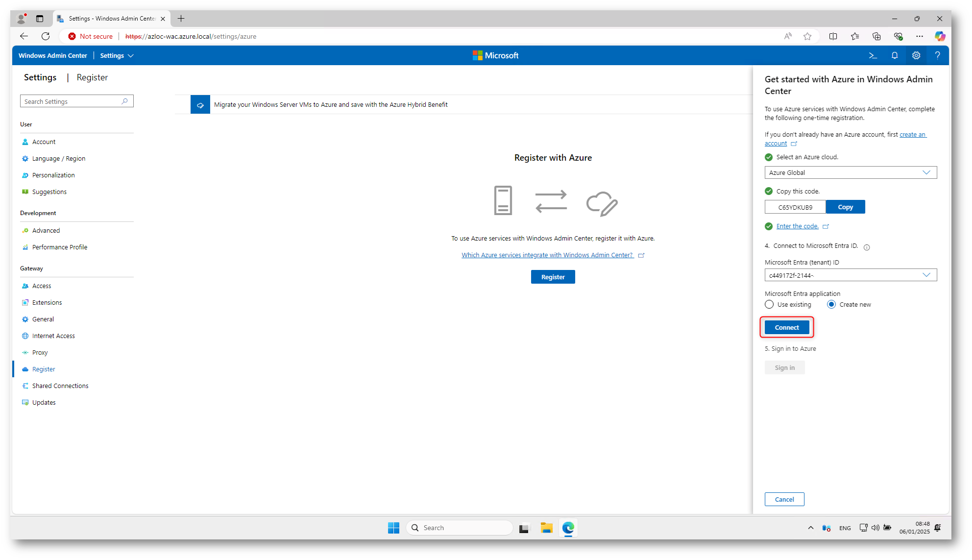This screenshot has height=560, width=972.
Task: Click the Cancel button in side panel
Action: (x=784, y=500)
